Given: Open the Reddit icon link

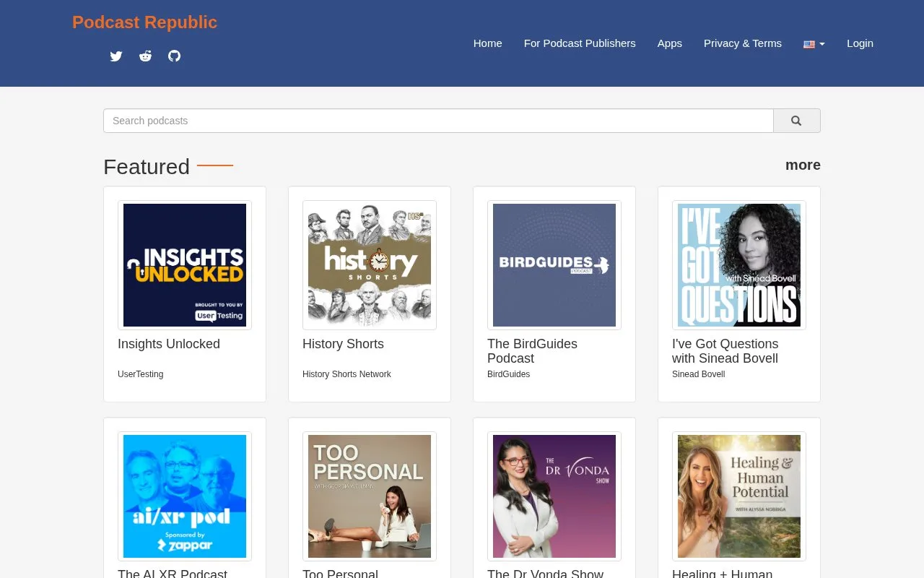Looking at the screenshot, I should tap(145, 56).
